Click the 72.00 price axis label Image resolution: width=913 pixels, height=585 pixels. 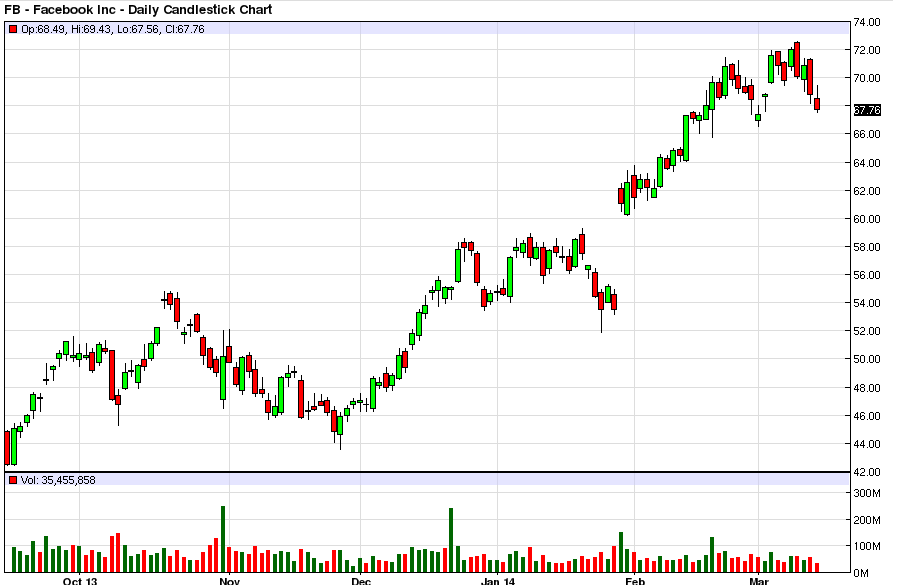click(867, 50)
